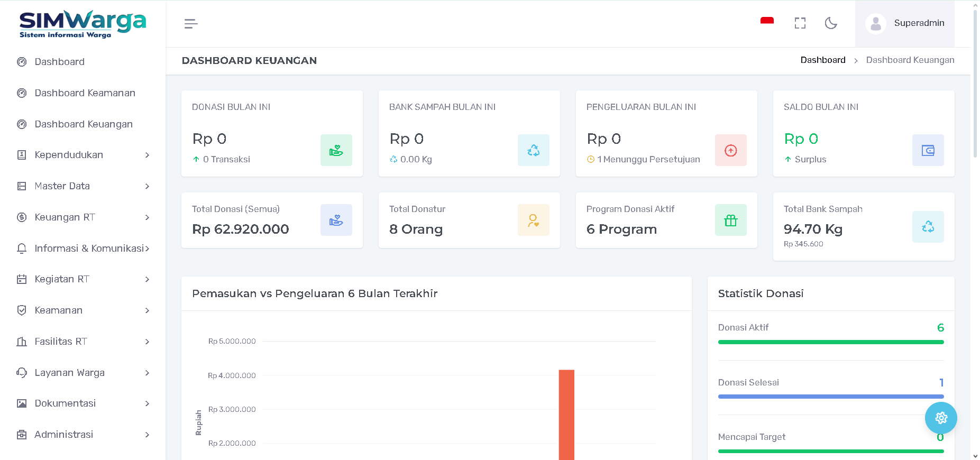Screen dimensions: 980x460
Task: Expand the Administrasi submenu chevron
Action: [147, 435]
